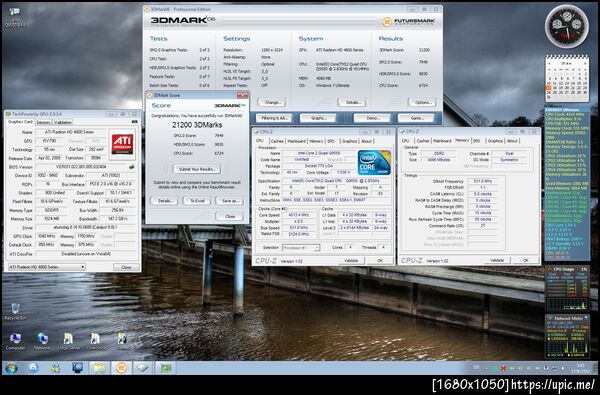The image size is (600, 395).
Task: Open the Windows Start orb
Action: (x=11, y=368)
